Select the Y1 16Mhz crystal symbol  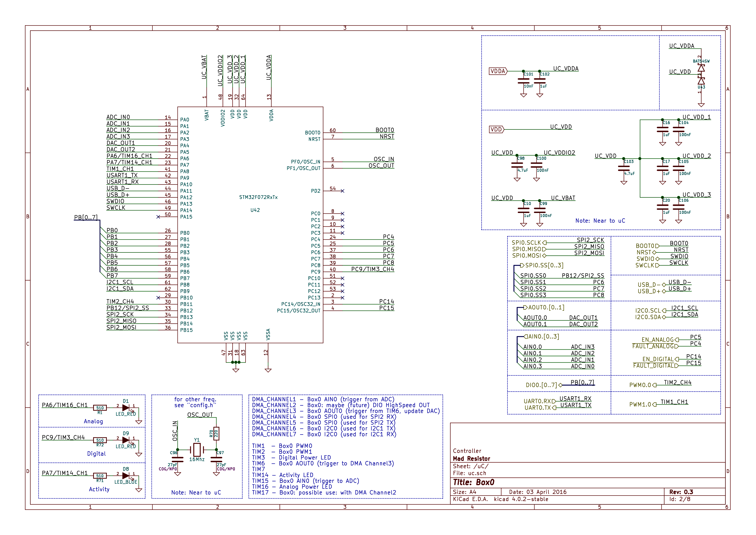197,450
